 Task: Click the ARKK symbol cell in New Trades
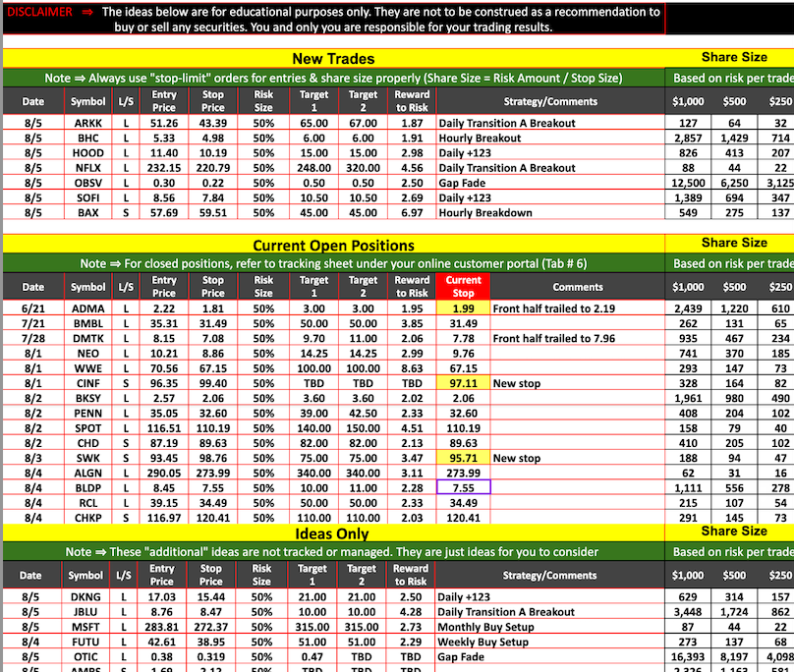pos(87,123)
